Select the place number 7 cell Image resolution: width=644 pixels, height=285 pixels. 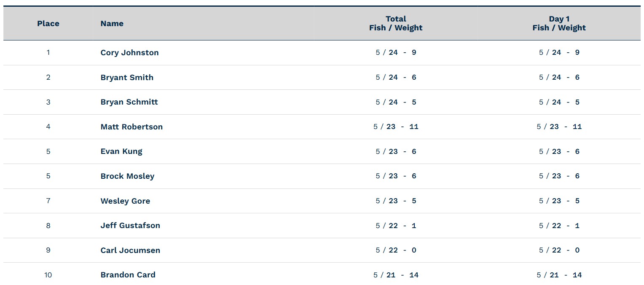click(48, 201)
